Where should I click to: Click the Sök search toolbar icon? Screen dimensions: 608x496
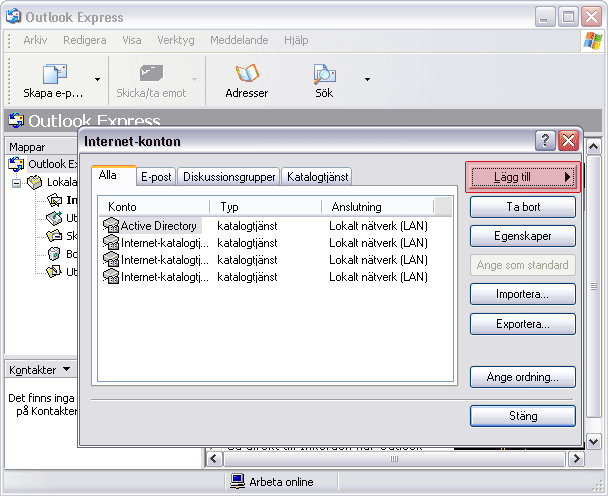(324, 74)
